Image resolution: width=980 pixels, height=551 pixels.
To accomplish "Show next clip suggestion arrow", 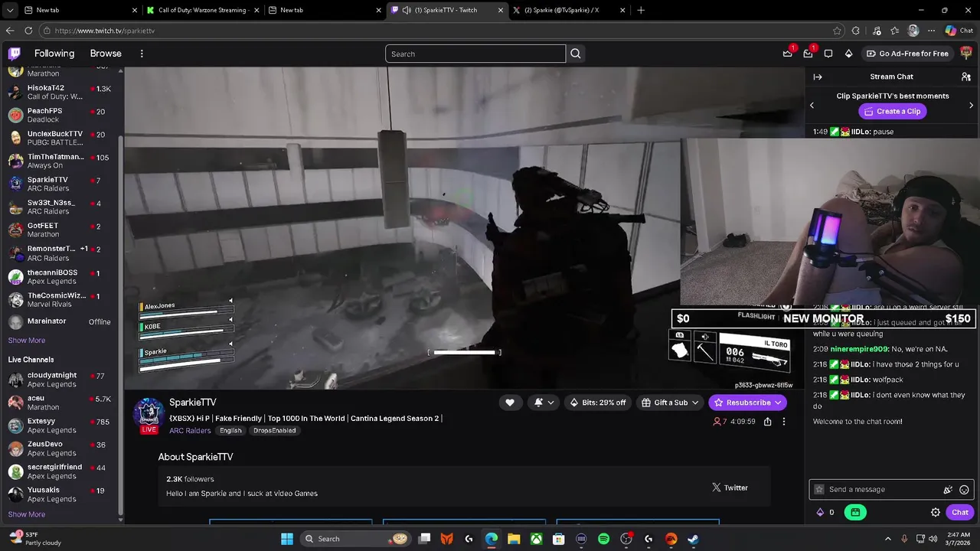I will point(971,105).
